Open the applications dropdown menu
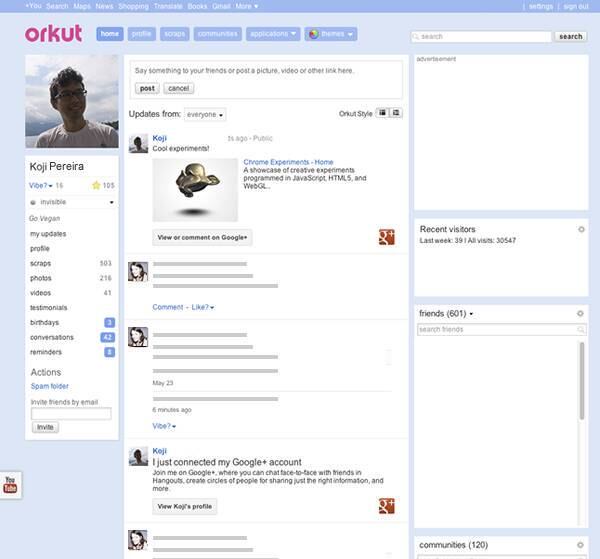 pos(273,34)
